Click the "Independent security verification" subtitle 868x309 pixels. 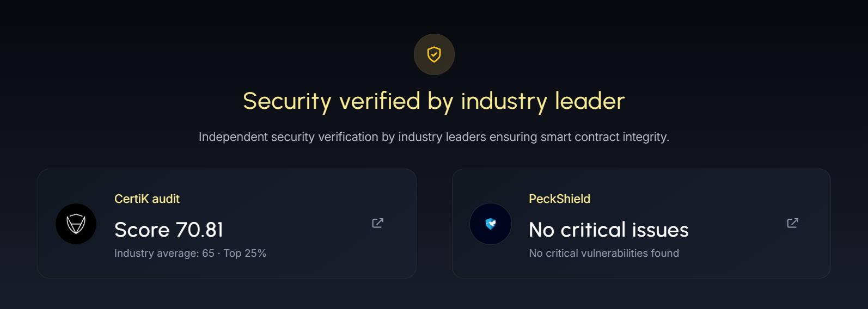coord(434,137)
